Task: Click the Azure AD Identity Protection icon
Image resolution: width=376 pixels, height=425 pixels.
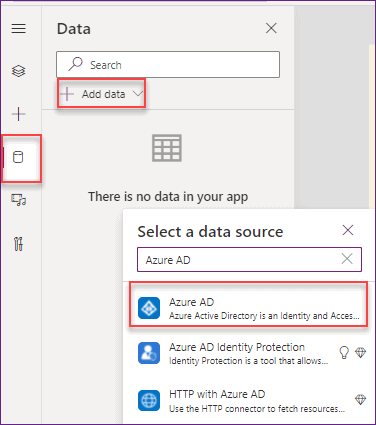Action: tap(149, 353)
